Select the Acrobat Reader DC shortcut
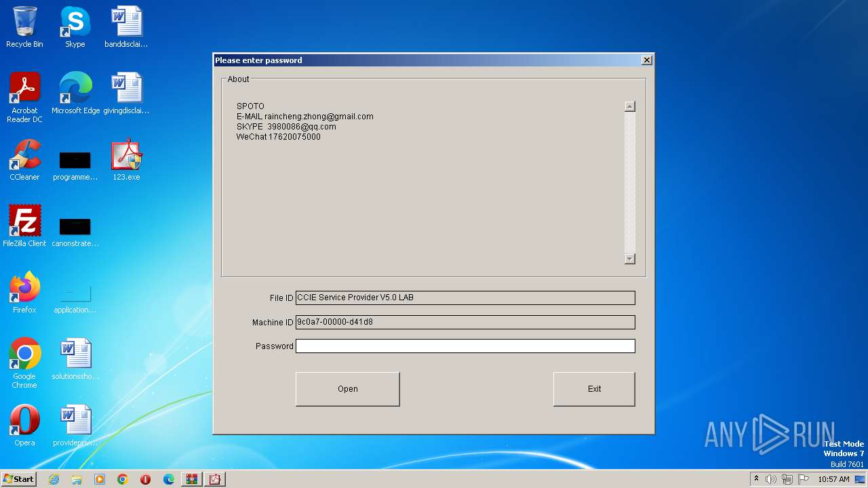Image resolution: width=868 pixels, height=488 pixels. point(24,98)
